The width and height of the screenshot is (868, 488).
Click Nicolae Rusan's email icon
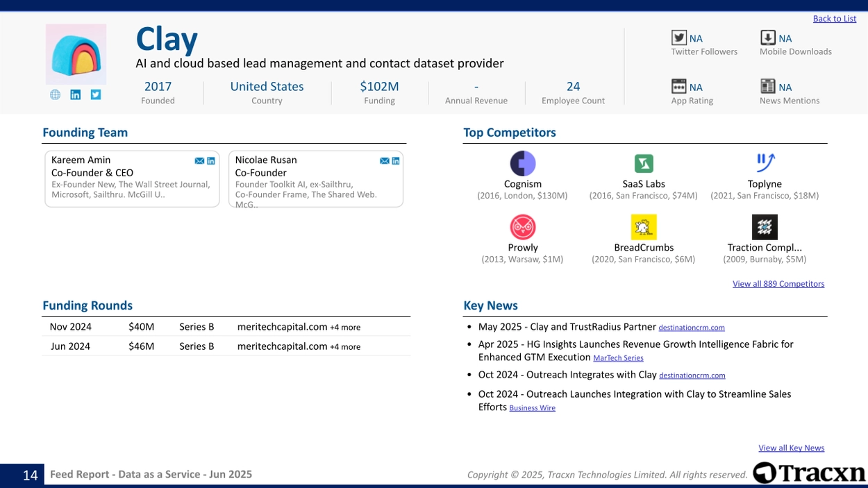coord(384,161)
